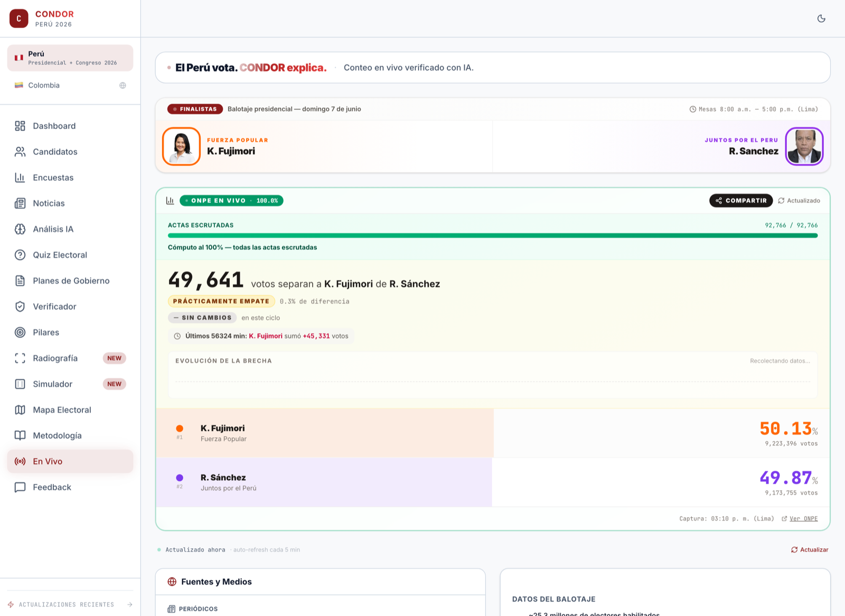Click the Encuestas bar chart icon
The height and width of the screenshot is (616, 845).
pos(20,178)
